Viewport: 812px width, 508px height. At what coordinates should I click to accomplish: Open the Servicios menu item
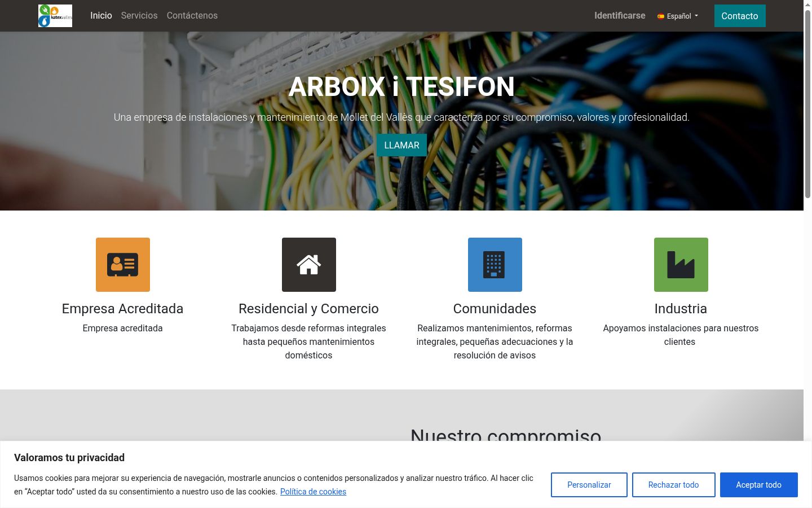pyautogui.click(x=139, y=16)
